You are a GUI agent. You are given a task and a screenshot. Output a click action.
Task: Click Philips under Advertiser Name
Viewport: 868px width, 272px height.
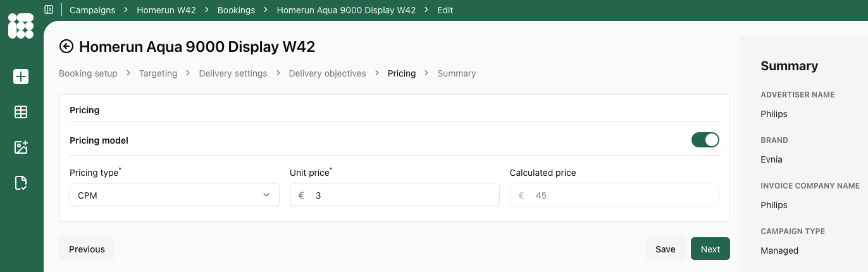pyautogui.click(x=774, y=114)
